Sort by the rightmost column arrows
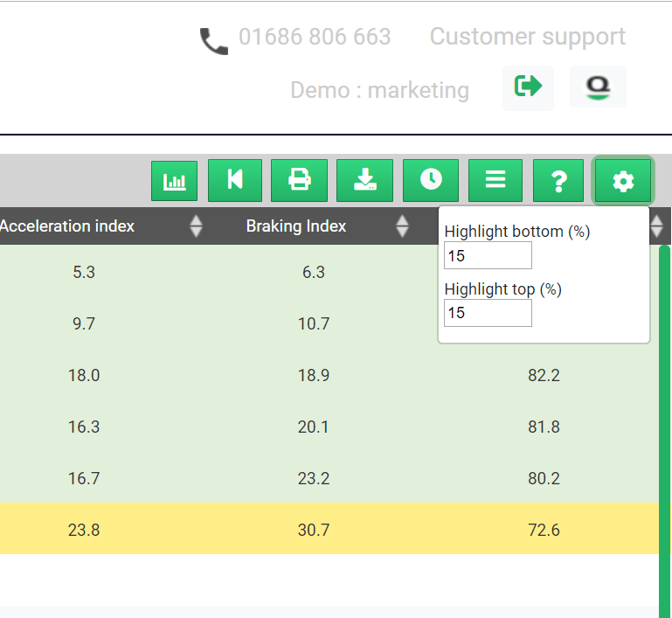Image resolution: width=672 pixels, height=618 pixels. click(x=656, y=226)
